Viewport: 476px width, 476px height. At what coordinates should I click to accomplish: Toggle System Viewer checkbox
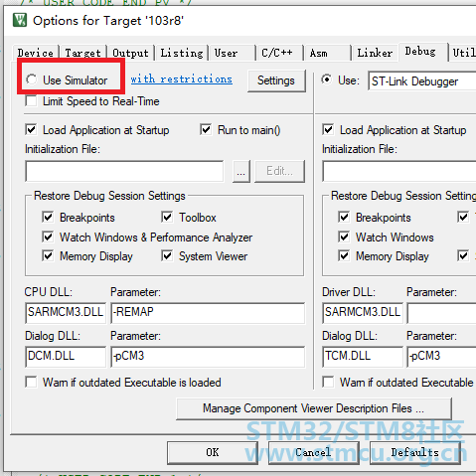pos(167,255)
